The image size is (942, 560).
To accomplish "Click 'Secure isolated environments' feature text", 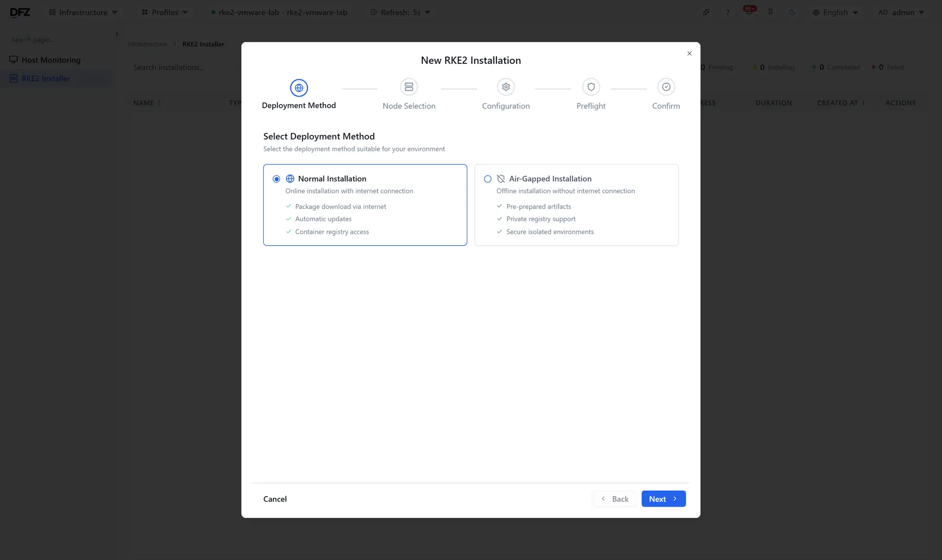I will coord(549,232).
